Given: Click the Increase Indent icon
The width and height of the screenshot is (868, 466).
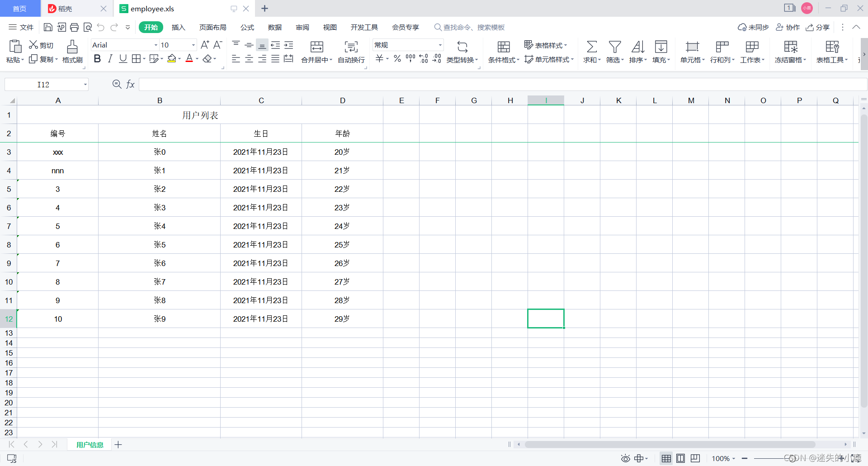Looking at the screenshot, I should click(x=288, y=45).
